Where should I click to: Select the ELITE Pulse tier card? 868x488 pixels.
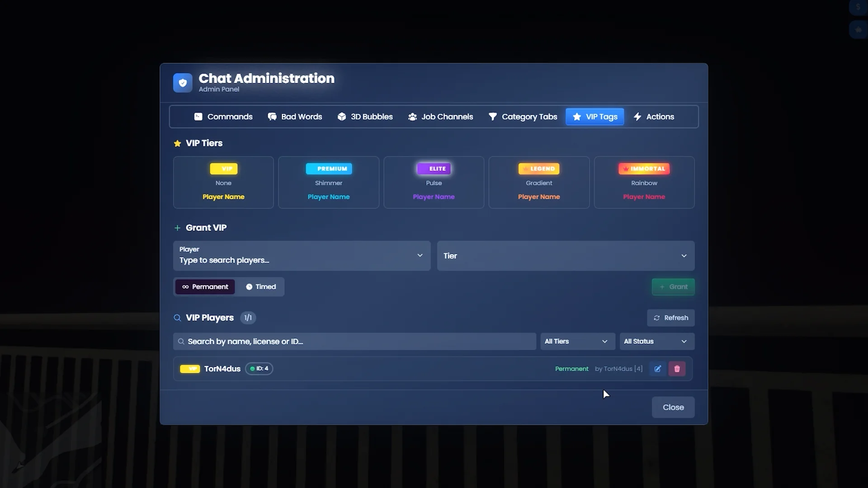click(434, 182)
